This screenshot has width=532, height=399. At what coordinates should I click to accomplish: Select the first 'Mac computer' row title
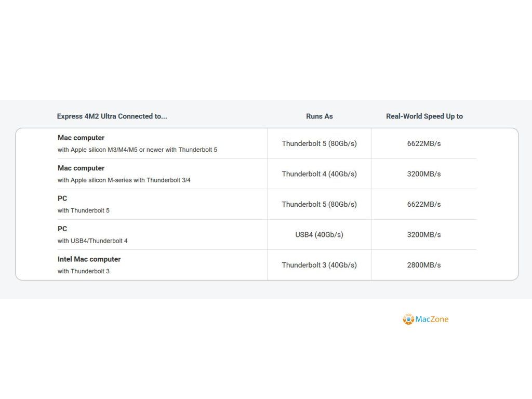[81, 138]
